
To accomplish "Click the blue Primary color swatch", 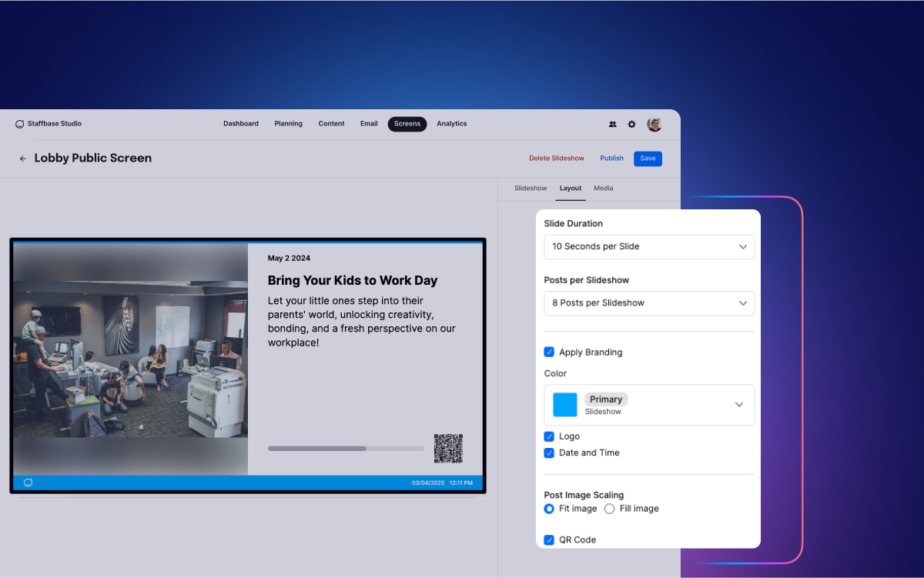I will (564, 405).
